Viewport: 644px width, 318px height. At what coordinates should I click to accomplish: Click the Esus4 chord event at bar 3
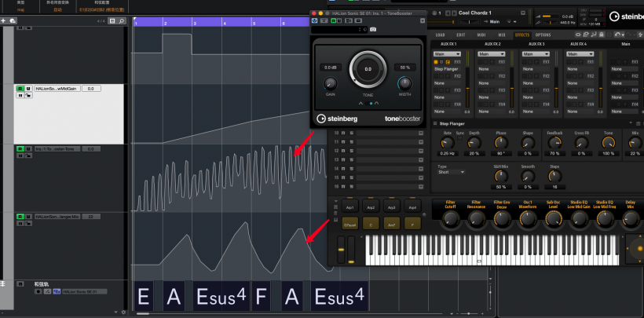click(x=221, y=296)
